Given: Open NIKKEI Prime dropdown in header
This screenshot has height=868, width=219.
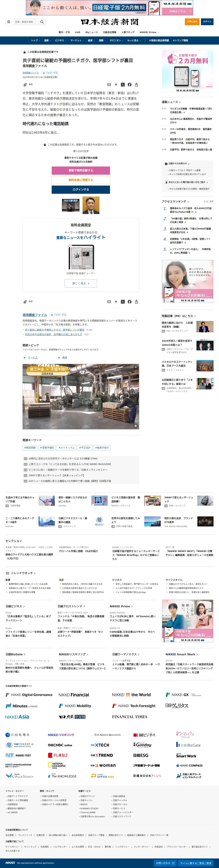Looking at the screenshot, I should pos(149,32).
